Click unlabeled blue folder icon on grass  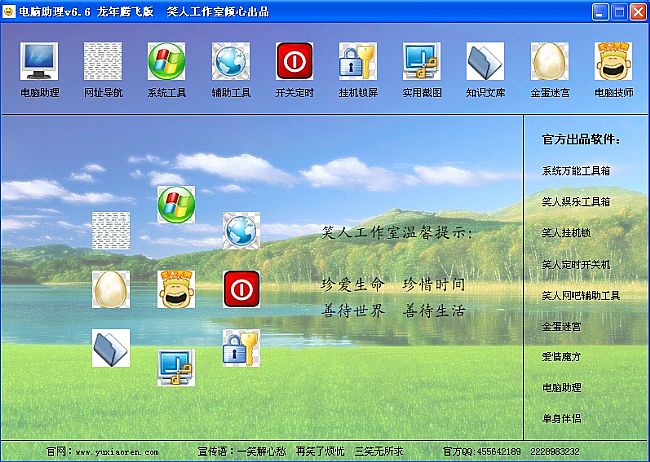click(111, 348)
